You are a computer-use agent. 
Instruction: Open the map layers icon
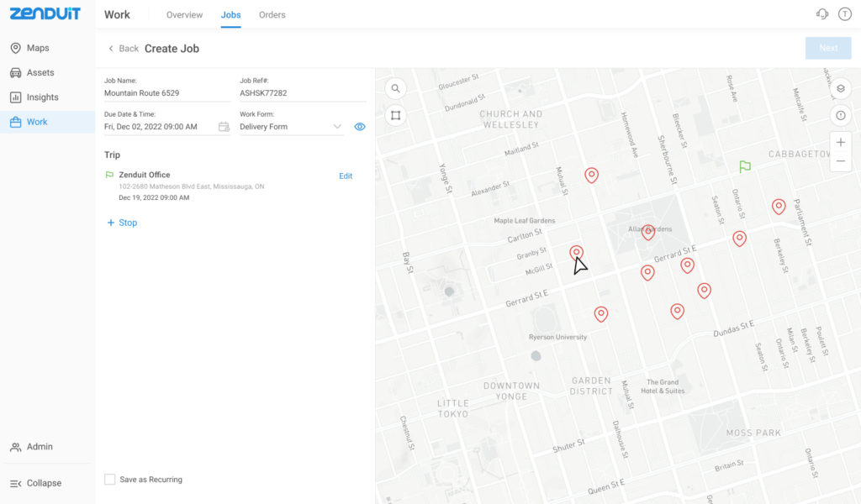point(840,88)
